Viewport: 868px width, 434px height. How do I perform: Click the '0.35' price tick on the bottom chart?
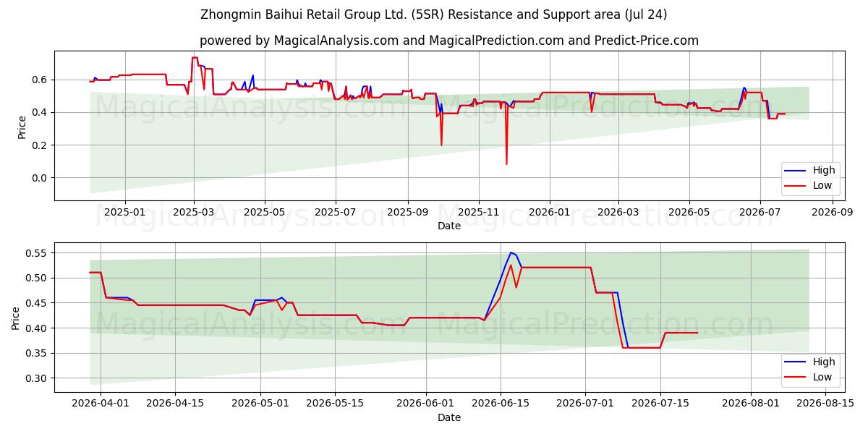(38, 353)
